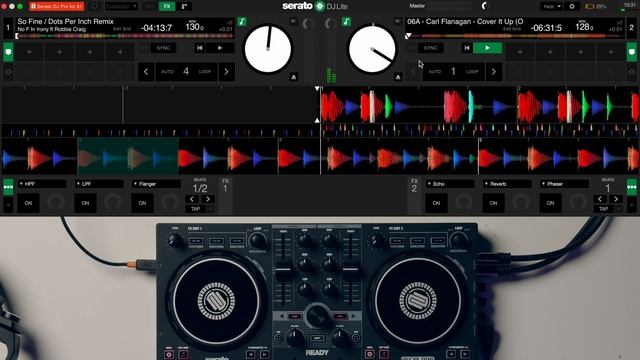Click Edit Grid on deck 2
This screenshot has width=640, height=360.
coord(511,29)
